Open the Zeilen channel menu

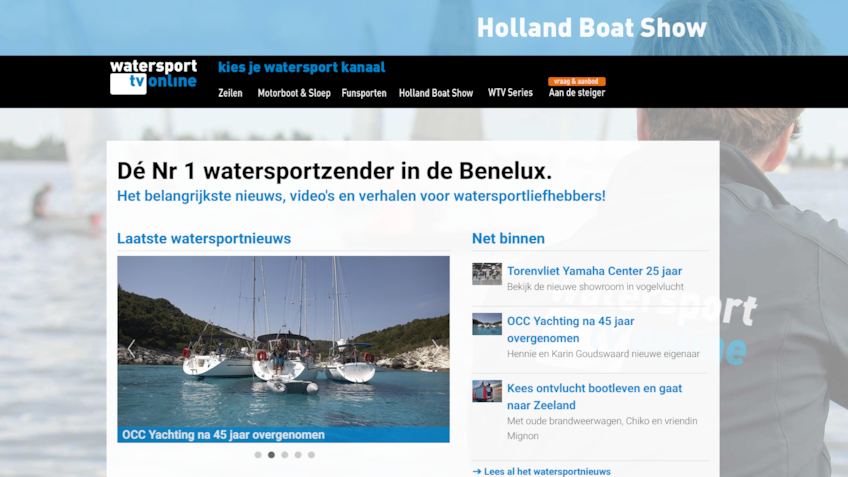coord(230,93)
